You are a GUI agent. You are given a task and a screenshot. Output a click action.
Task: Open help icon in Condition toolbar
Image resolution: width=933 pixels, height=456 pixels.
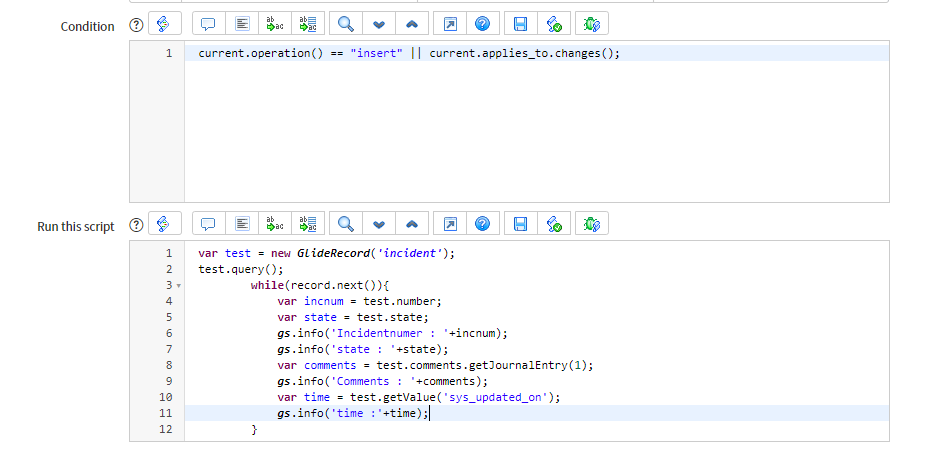(482, 25)
